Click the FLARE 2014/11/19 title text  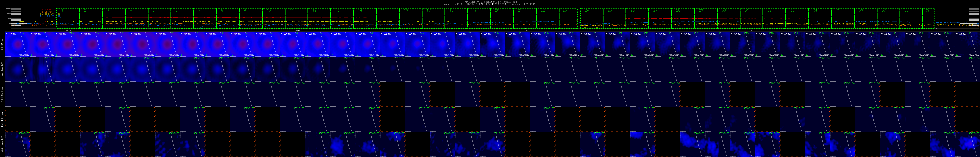[x=490, y=2]
